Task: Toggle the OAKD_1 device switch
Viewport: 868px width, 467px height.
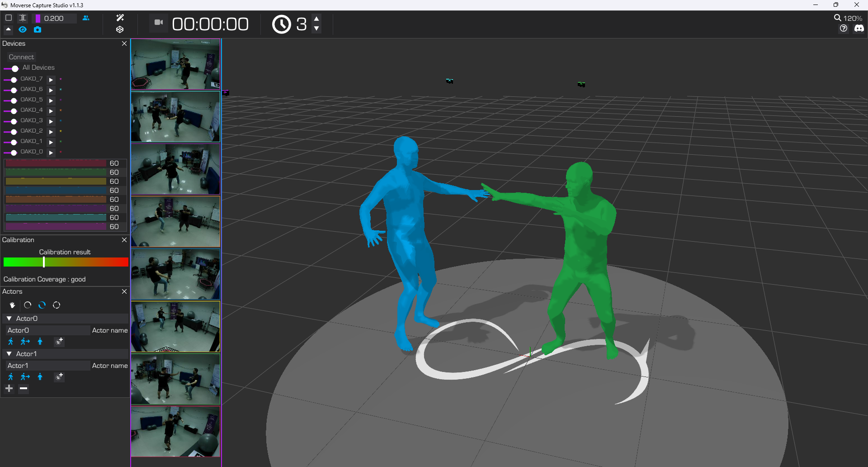Action: (x=10, y=142)
